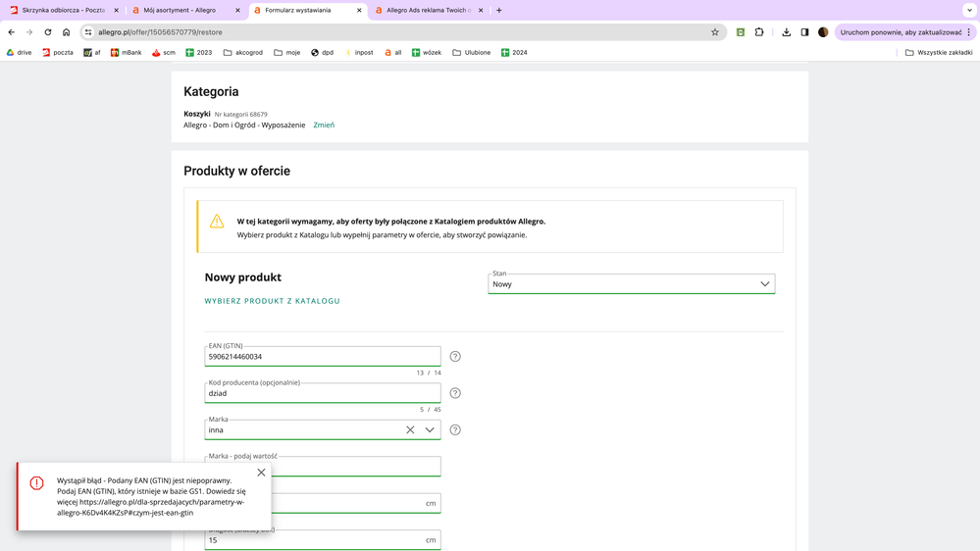Open help tooltip for Marka field
The width and height of the screenshot is (980, 551).
(455, 430)
